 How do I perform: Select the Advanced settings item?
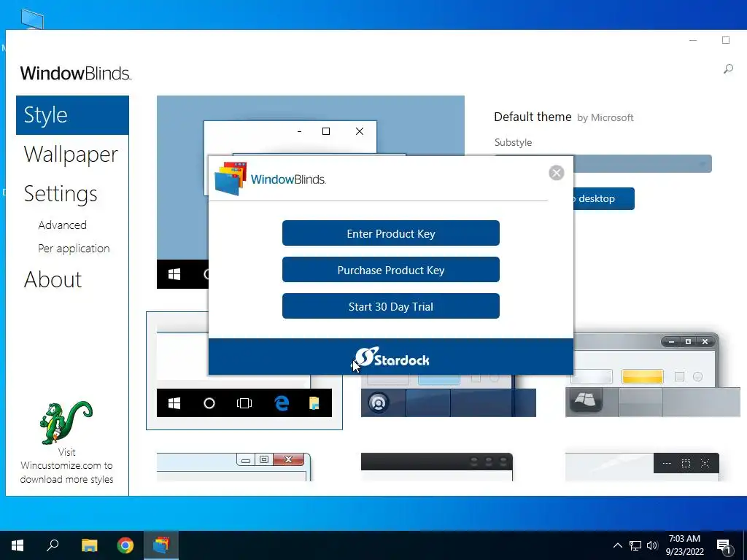point(63,225)
